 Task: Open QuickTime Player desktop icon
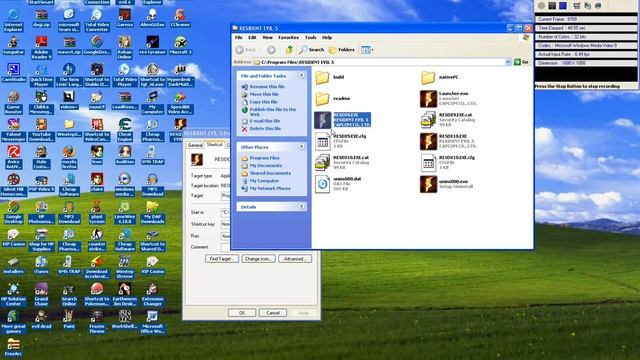(41, 75)
